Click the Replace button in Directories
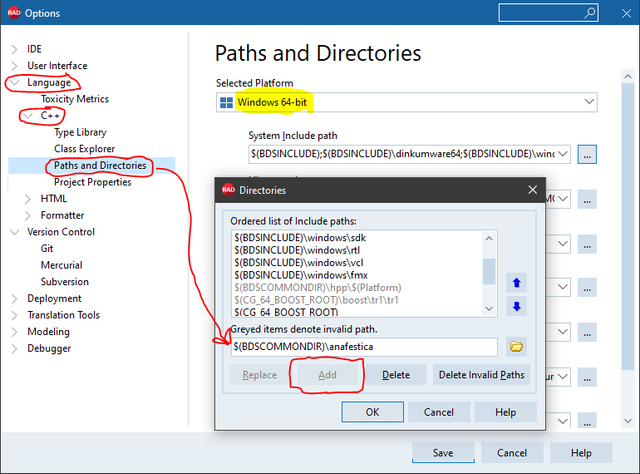The image size is (640, 474). click(260, 375)
